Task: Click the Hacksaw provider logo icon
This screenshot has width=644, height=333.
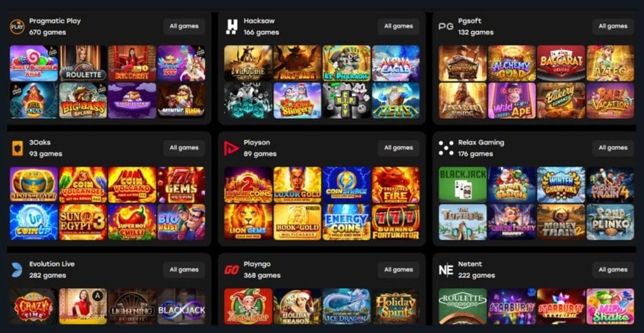Action: [232, 26]
